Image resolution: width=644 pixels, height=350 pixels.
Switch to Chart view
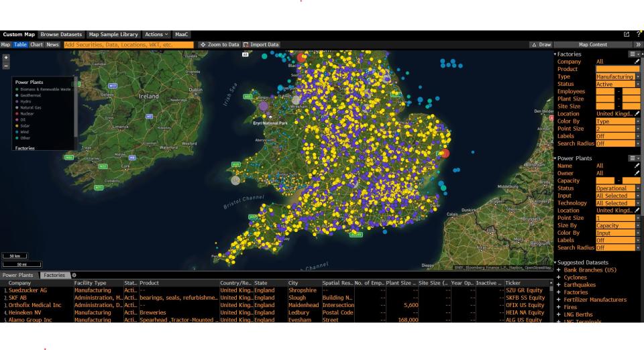pyautogui.click(x=36, y=45)
